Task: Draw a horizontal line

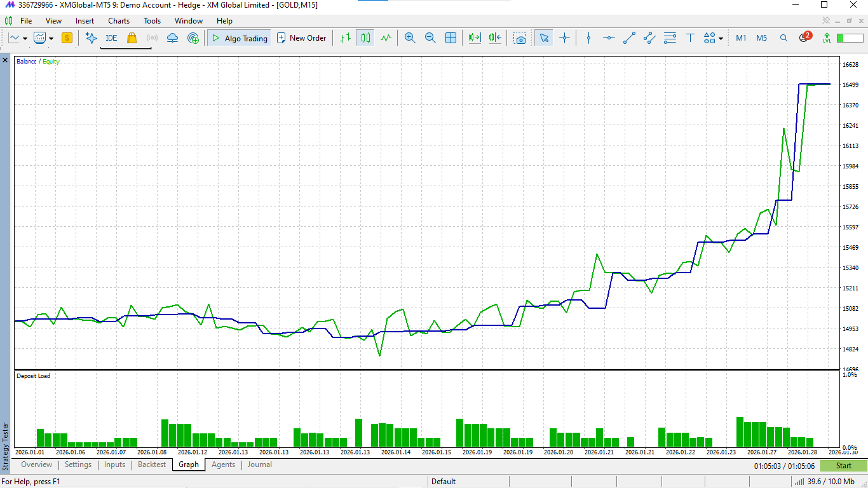Action: point(609,38)
